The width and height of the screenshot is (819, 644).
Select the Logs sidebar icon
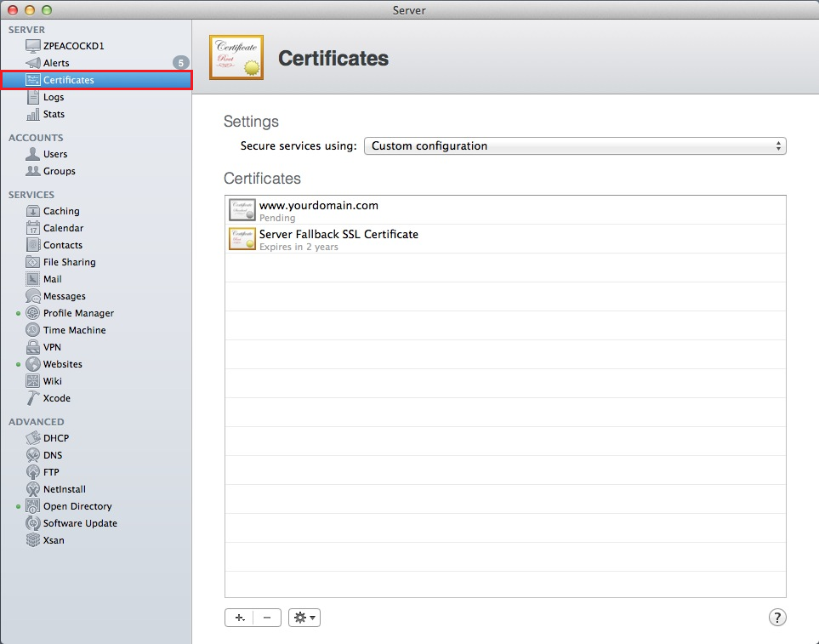[x=33, y=97]
